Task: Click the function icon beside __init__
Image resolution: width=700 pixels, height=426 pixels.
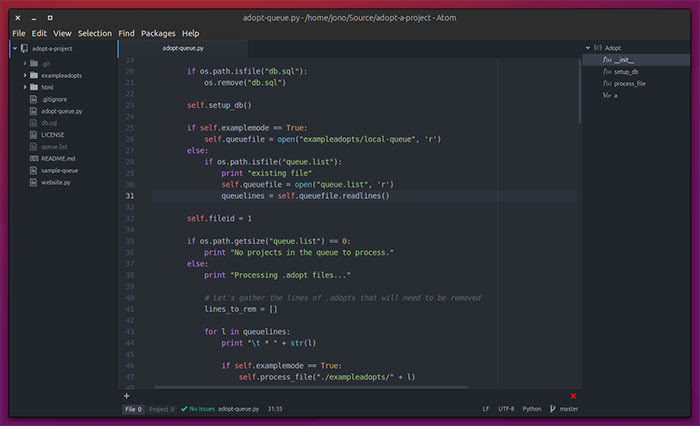Action: (x=607, y=60)
